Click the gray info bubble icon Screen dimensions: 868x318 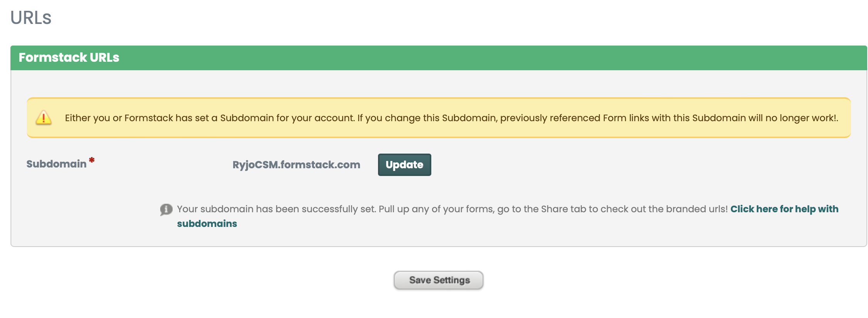click(x=166, y=210)
